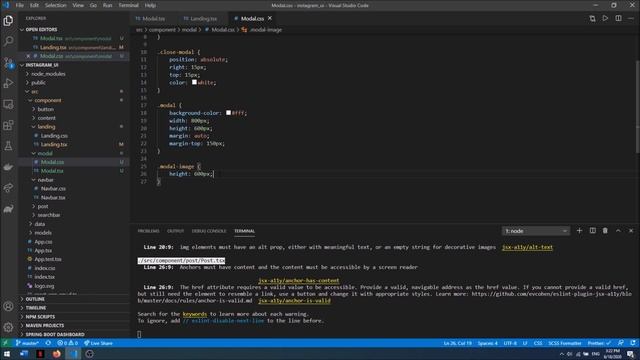Switch to the PROBLEMS panel tab
The image size is (640, 360).
148,231
